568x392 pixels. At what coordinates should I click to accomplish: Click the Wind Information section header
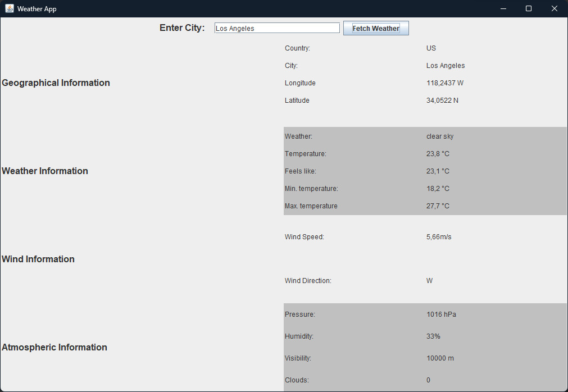pos(38,259)
